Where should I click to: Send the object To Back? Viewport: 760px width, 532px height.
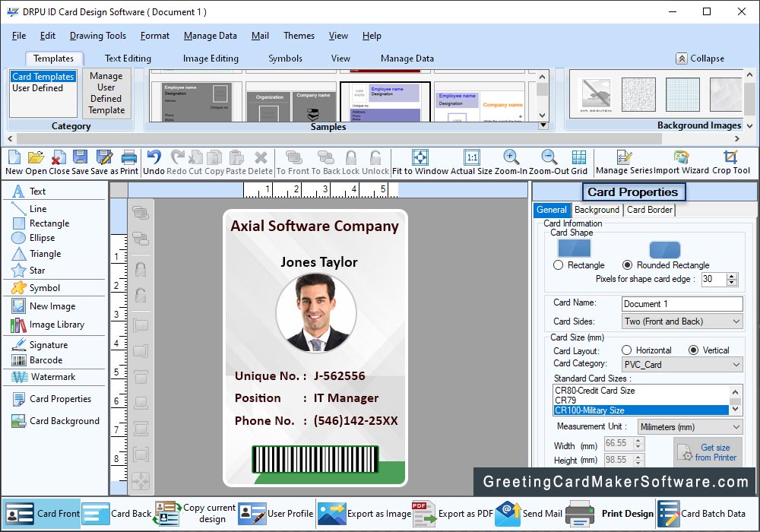click(x=326, y=163)
